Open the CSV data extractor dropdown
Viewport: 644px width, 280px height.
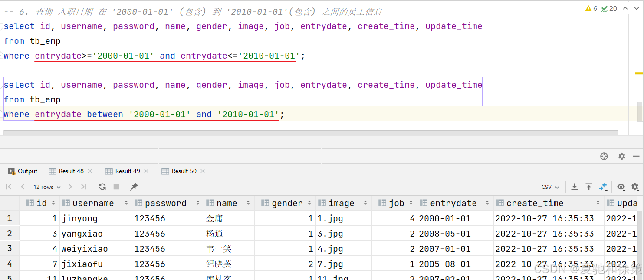click(550, 187)
